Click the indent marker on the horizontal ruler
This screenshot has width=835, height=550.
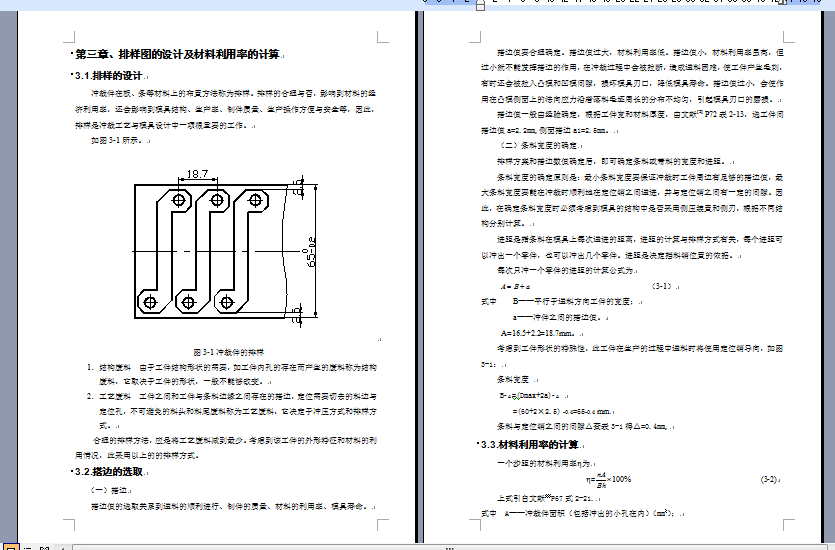pos(480,5)
